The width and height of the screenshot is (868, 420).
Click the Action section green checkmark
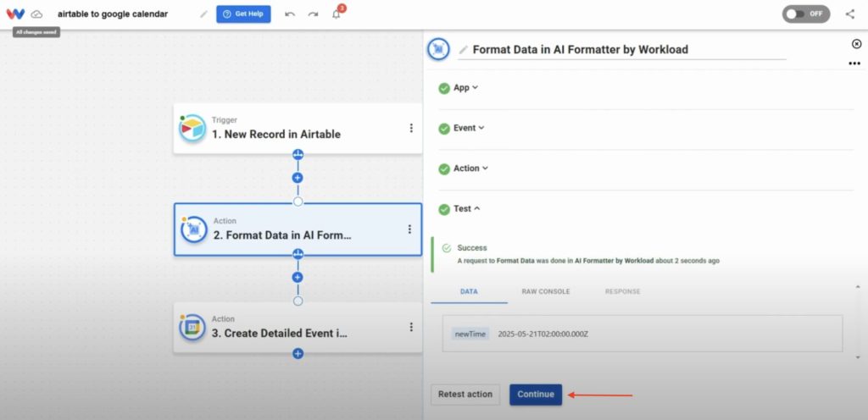[444, 169]
